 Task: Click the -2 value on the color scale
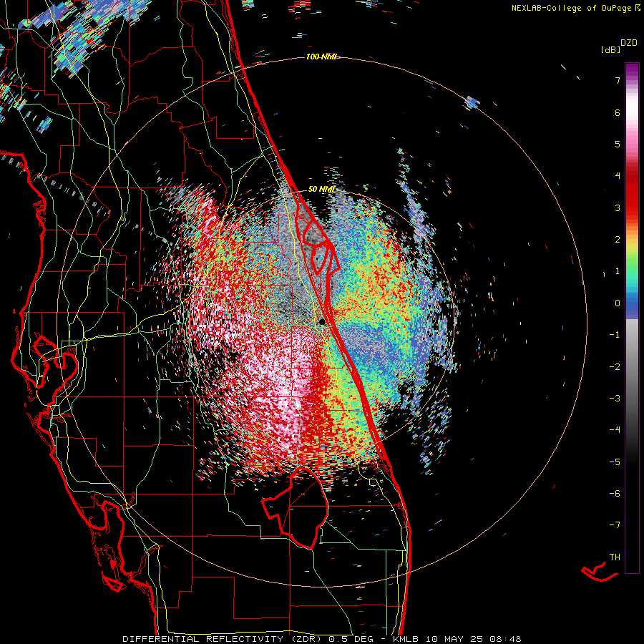point(615,366)
